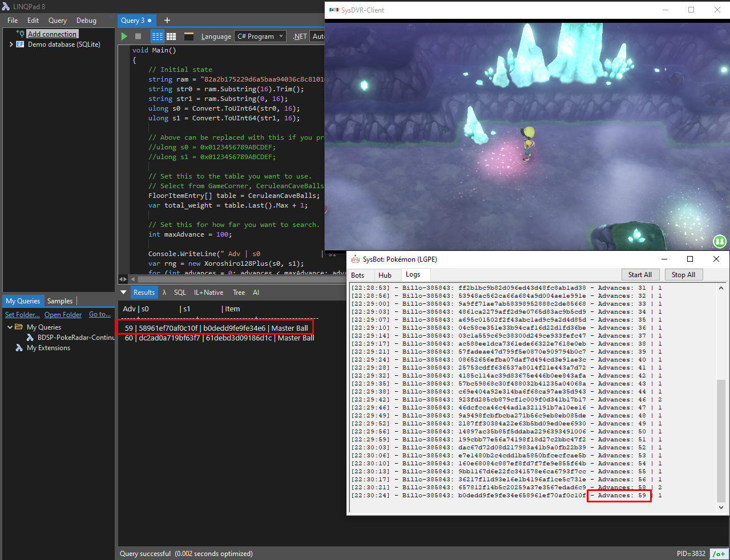Screen dimensions: 730x560
Task: Click the log line showing Advances: 58
Action: 506,487
